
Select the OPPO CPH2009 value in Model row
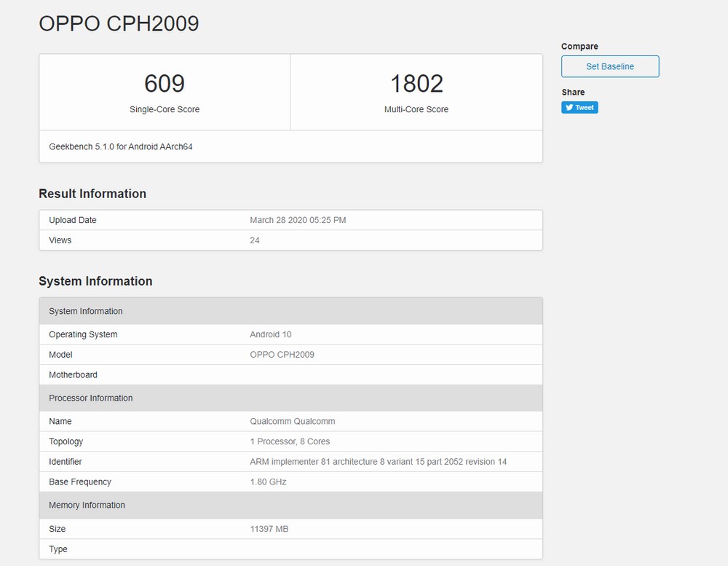point(282,355)
